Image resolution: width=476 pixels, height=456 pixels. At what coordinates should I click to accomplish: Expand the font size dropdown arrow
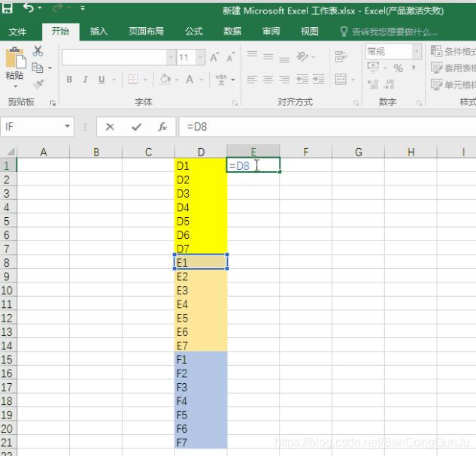(x=200, y=57)
